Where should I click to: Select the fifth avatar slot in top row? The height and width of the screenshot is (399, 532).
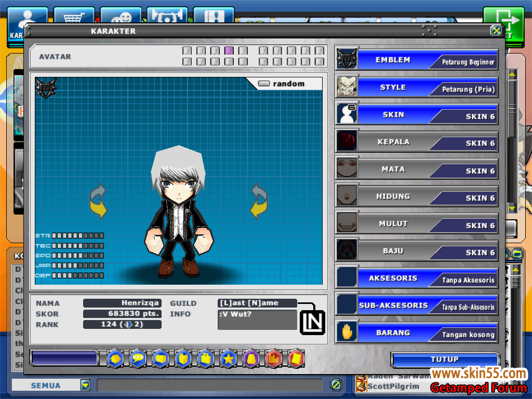point(243,50)
